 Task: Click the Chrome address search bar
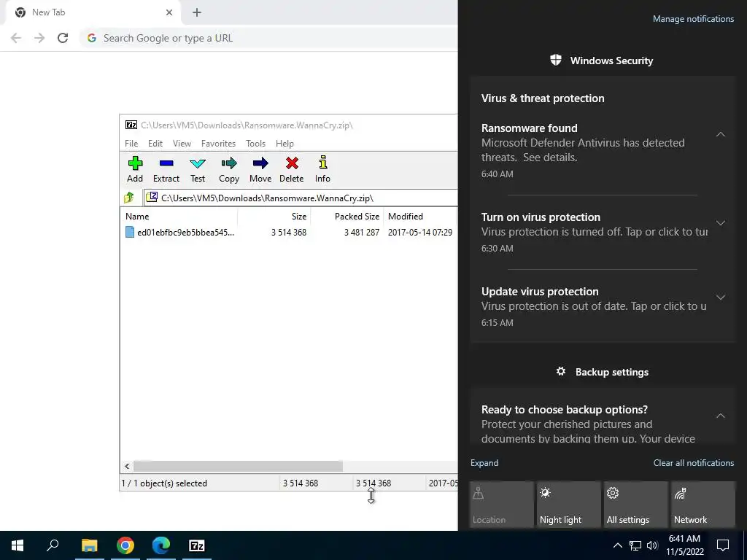(x=270, y=38)
